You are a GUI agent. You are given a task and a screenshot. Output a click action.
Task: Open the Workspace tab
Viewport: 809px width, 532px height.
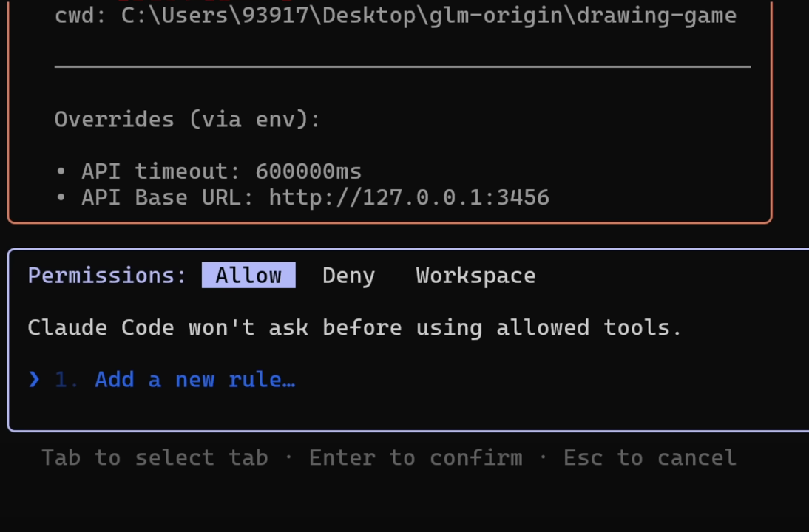tap(475, 276)
